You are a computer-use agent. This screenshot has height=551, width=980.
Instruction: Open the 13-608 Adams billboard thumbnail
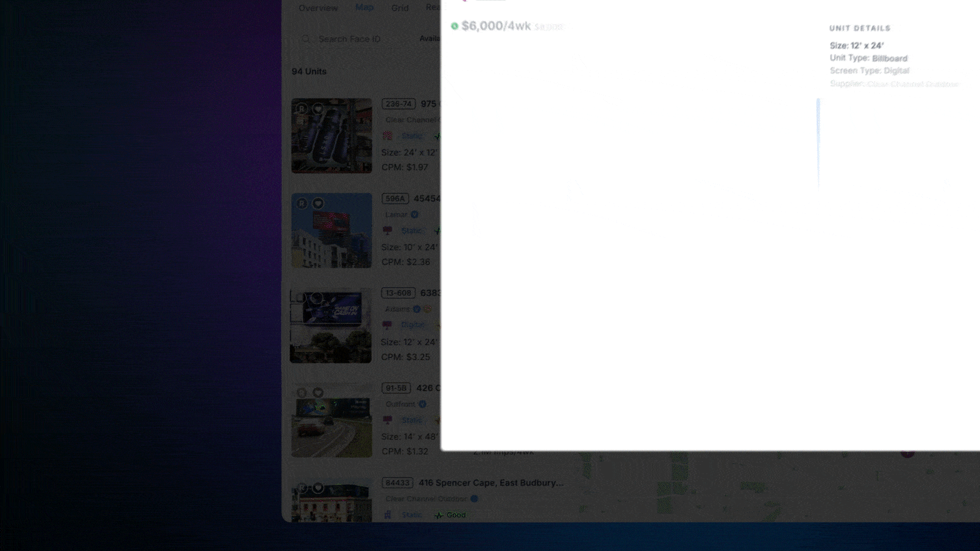(x=331, y=329)
